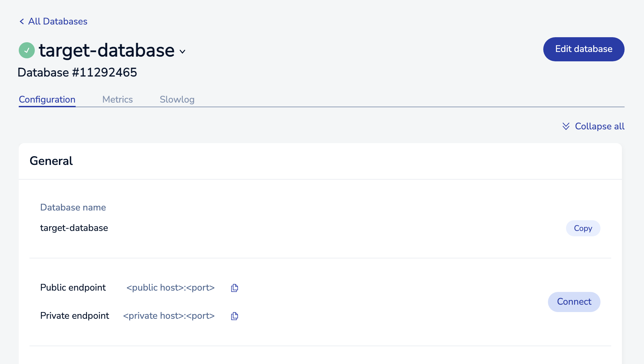Open the database switcher dropdown arrow
The width and height of the screenshot is (644, 364).
pos(182,52)
